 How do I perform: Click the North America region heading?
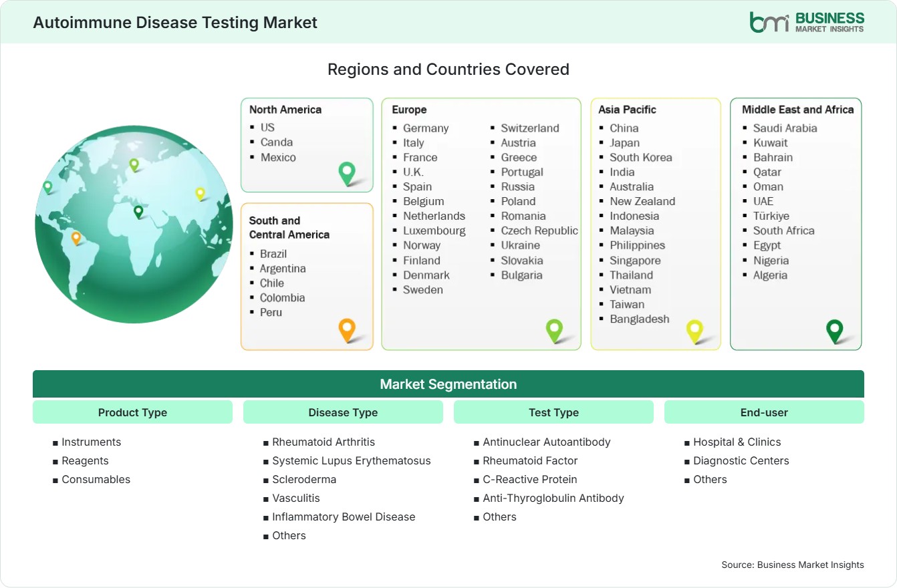pyautogui.click(x=285, y=110)
